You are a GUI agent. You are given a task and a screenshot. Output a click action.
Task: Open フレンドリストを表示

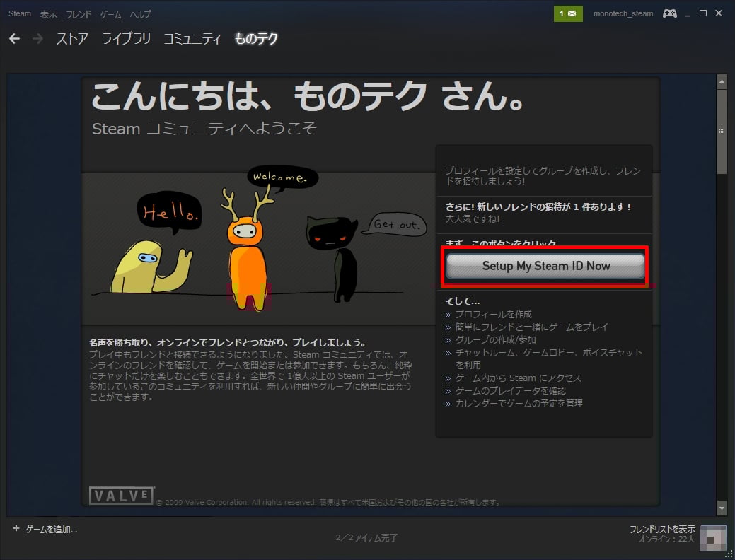click(662, 529)
